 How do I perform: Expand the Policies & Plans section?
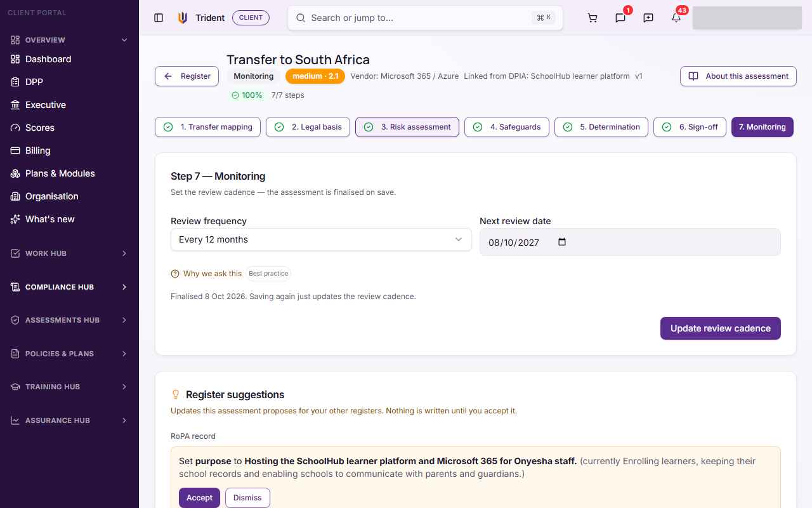pos(69,354)
